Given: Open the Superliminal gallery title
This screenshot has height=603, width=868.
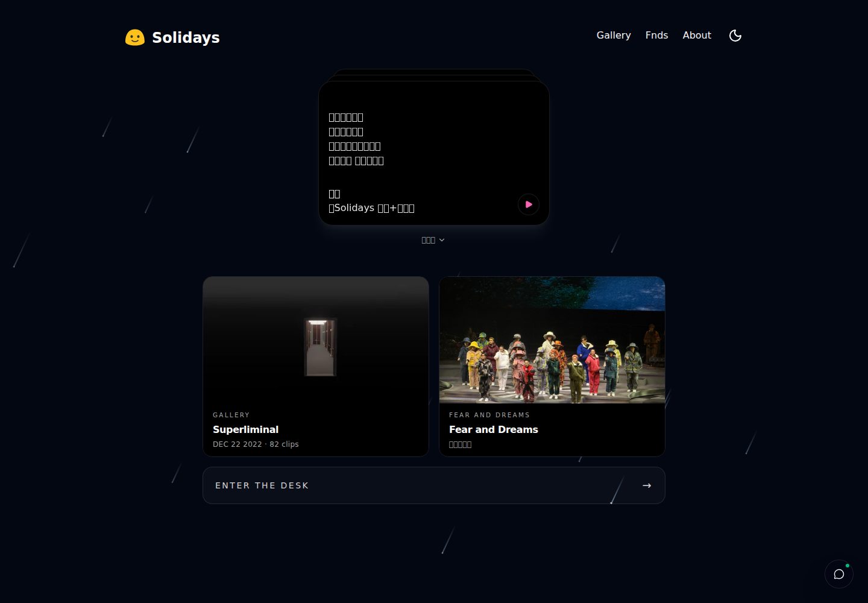Looking at the screenshot, I should coord(245,429).
